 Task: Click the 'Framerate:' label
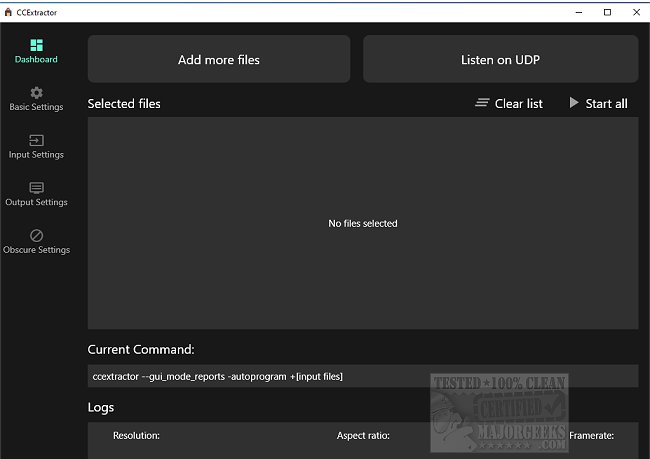click(592, 436)
